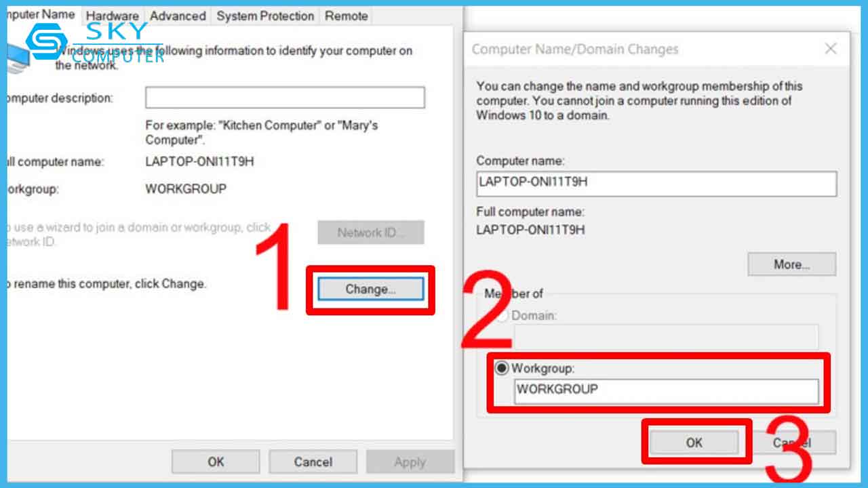Open the Hardware tab
This screenshot has height=488, width=868.
112,16
